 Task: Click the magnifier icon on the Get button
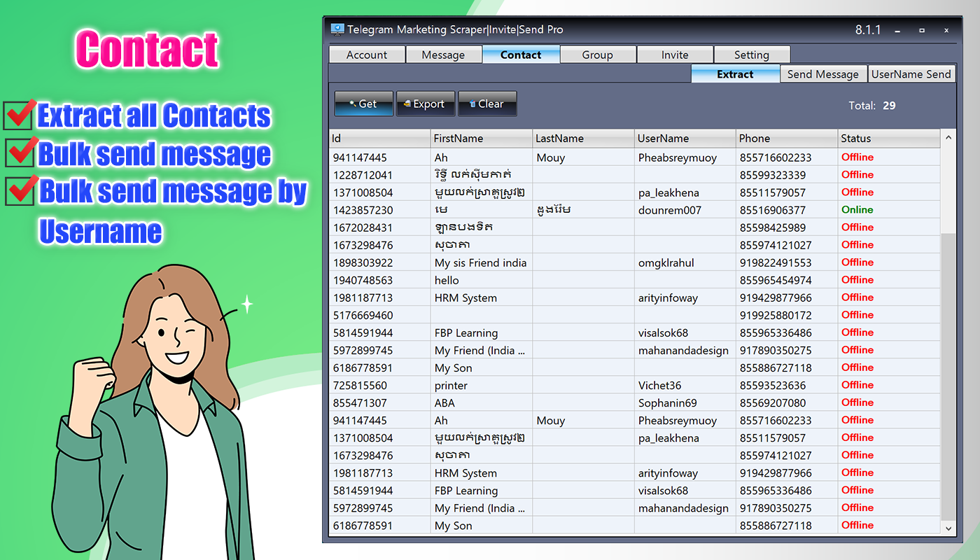(x=353, y=103)
